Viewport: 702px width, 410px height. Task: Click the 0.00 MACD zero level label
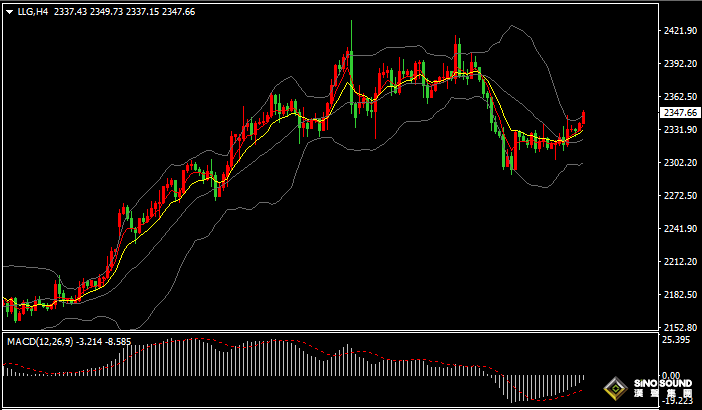pos(674,376)
